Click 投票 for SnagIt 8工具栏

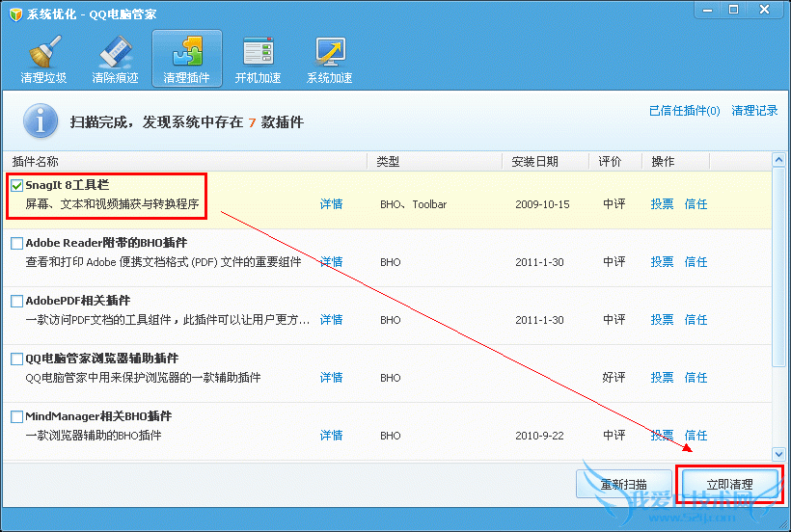click(662, 204)
